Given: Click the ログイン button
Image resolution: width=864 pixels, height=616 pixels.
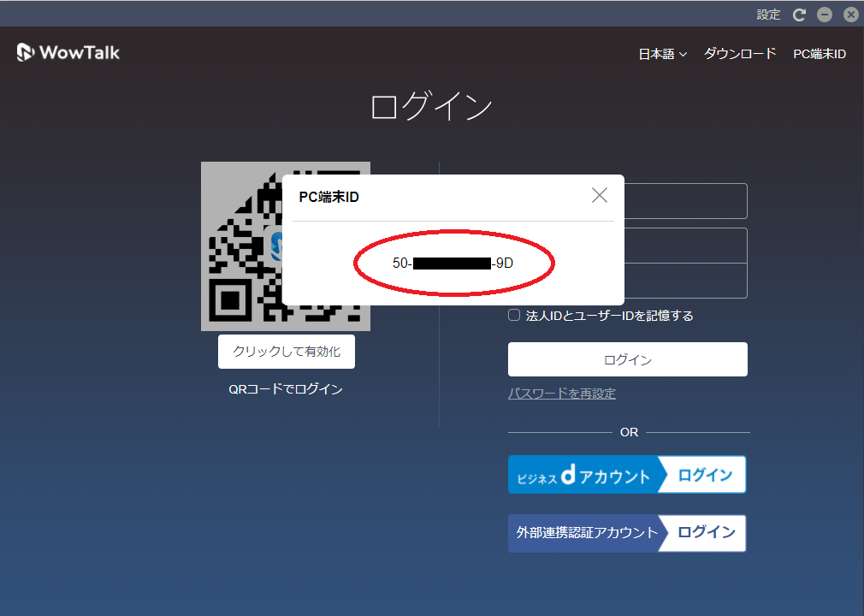Looking at the screenshot, I should (627, 358).
